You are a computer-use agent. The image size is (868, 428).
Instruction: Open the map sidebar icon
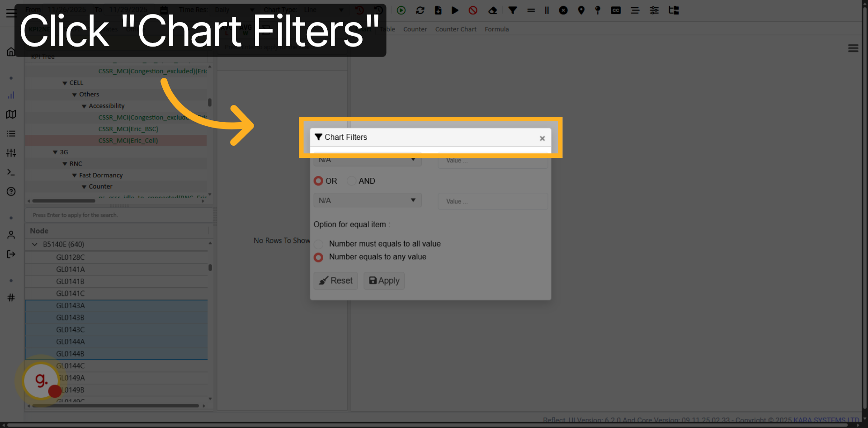pos(11,114)
